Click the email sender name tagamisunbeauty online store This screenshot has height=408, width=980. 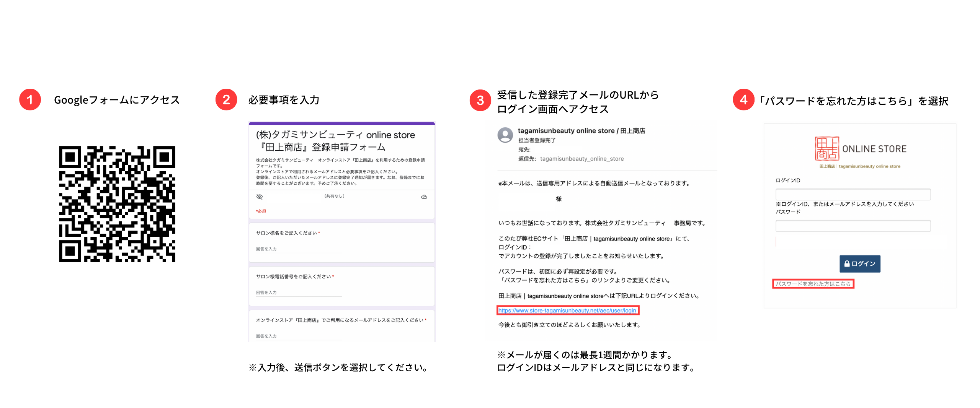point(581,131)
